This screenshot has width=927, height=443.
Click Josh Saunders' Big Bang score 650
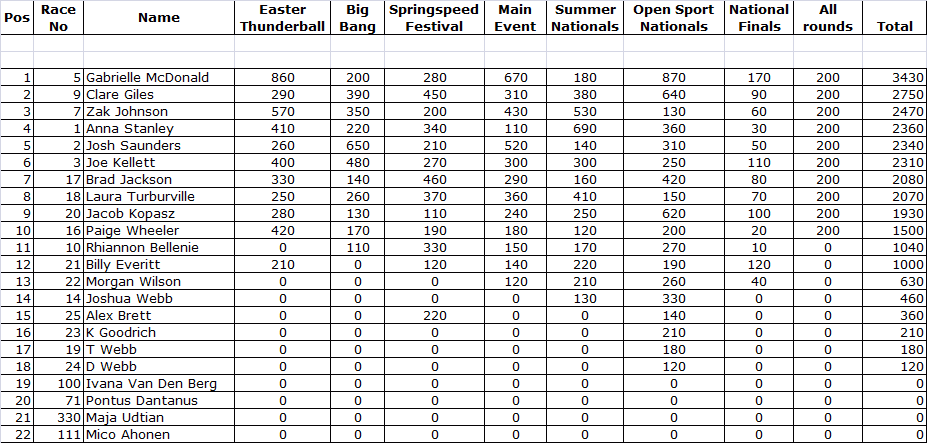click(x=357, y=145)
